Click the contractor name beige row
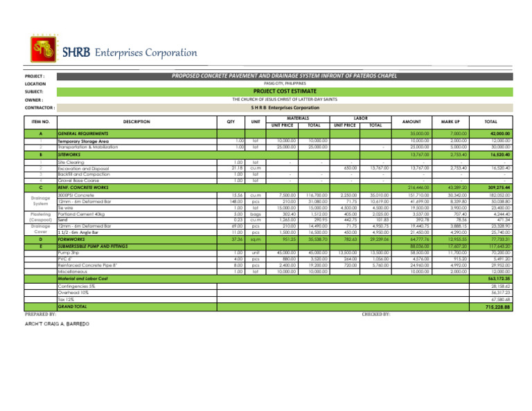 point(284,108)
